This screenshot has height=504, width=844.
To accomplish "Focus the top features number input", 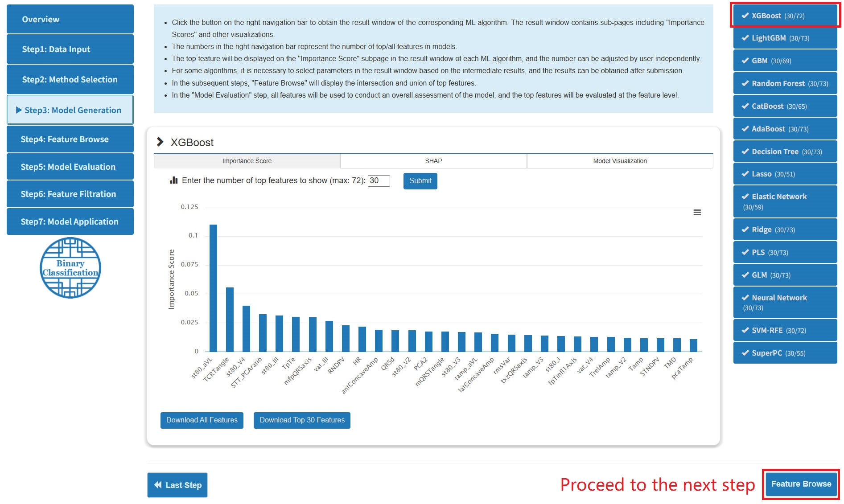I will 379,180.
